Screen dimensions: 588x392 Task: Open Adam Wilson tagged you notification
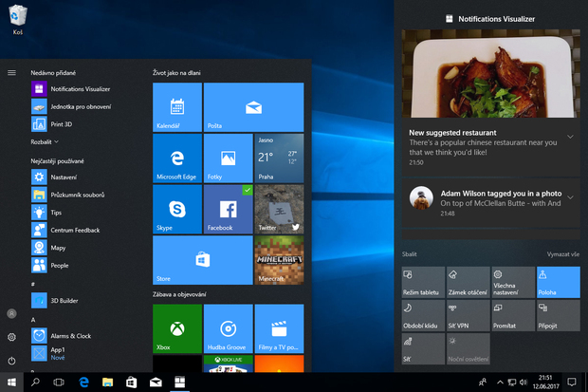pos(491,203)
